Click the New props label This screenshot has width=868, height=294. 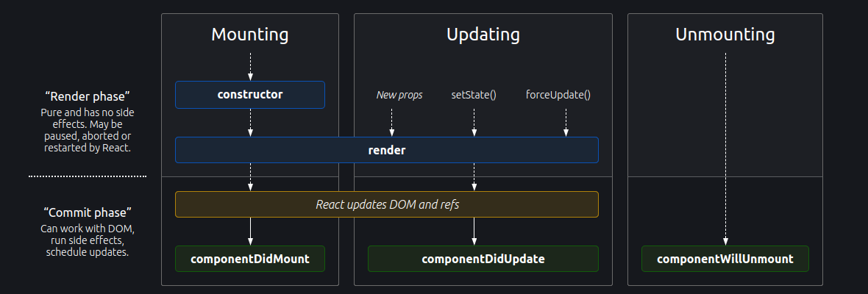(399, 95)
